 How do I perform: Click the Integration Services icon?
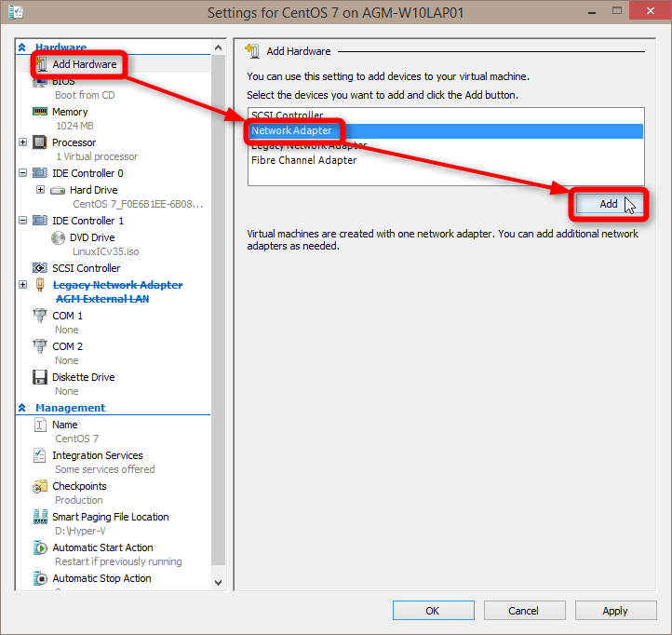click(x=39, y=455)
